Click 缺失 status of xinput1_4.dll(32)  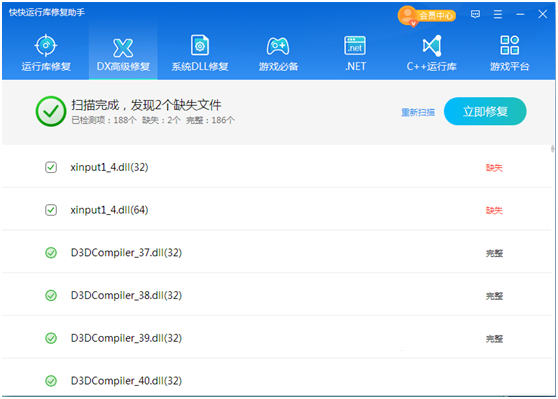click(x=494, y=168)
